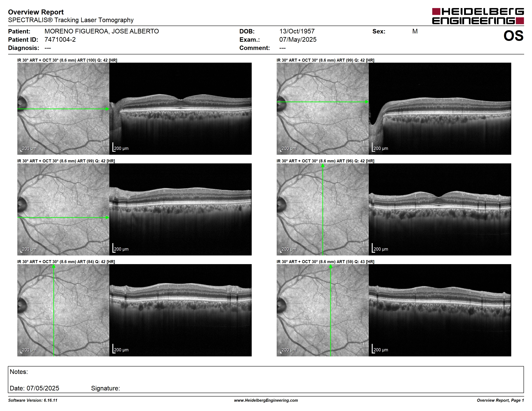Click the DOB value 13/Oct/1957

coord(297,31)
